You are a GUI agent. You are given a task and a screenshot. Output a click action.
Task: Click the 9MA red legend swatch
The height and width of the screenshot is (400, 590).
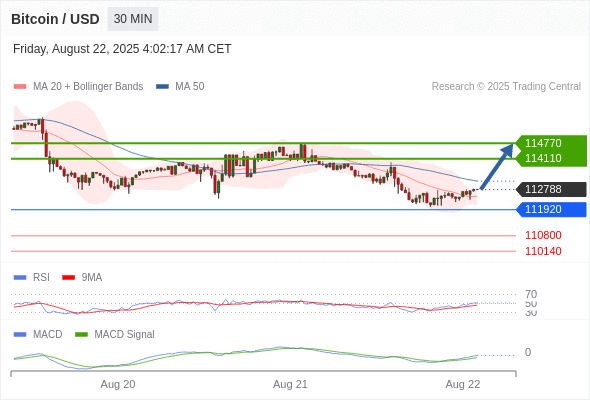tap(68, 278)
